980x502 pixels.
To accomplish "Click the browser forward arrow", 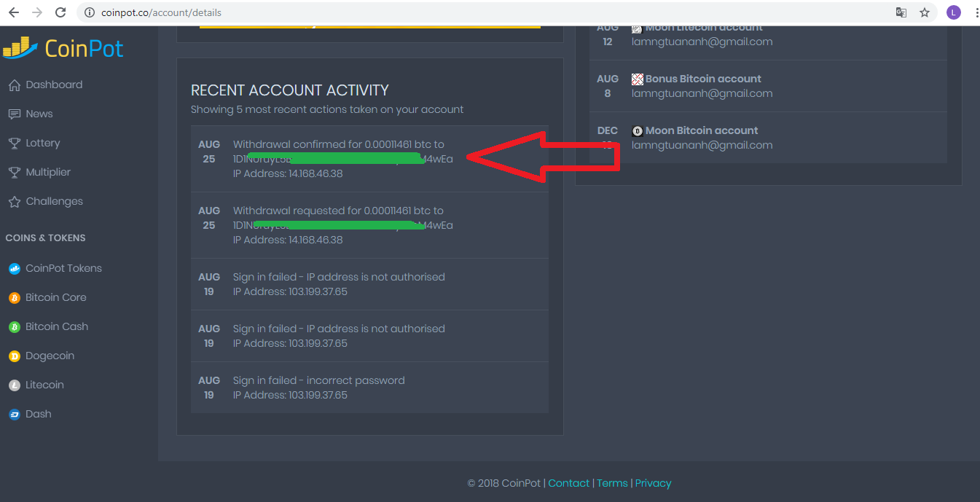I will click(x=37, y=12).
